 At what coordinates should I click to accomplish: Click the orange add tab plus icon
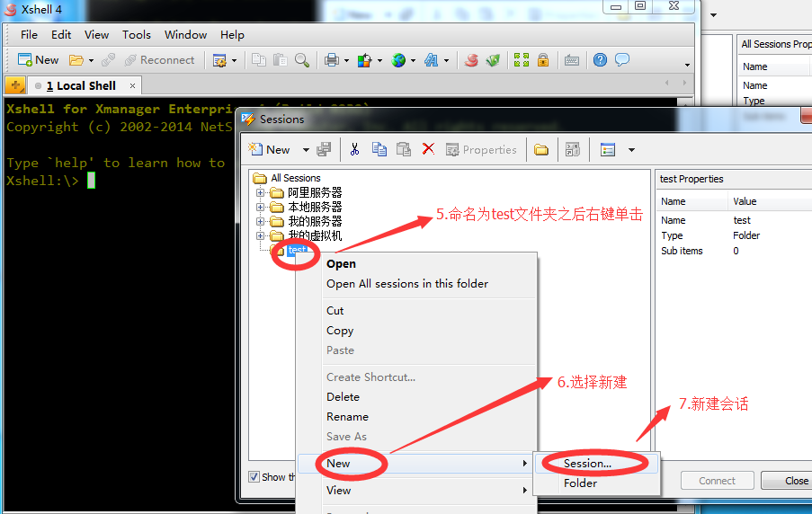[15, 85]
